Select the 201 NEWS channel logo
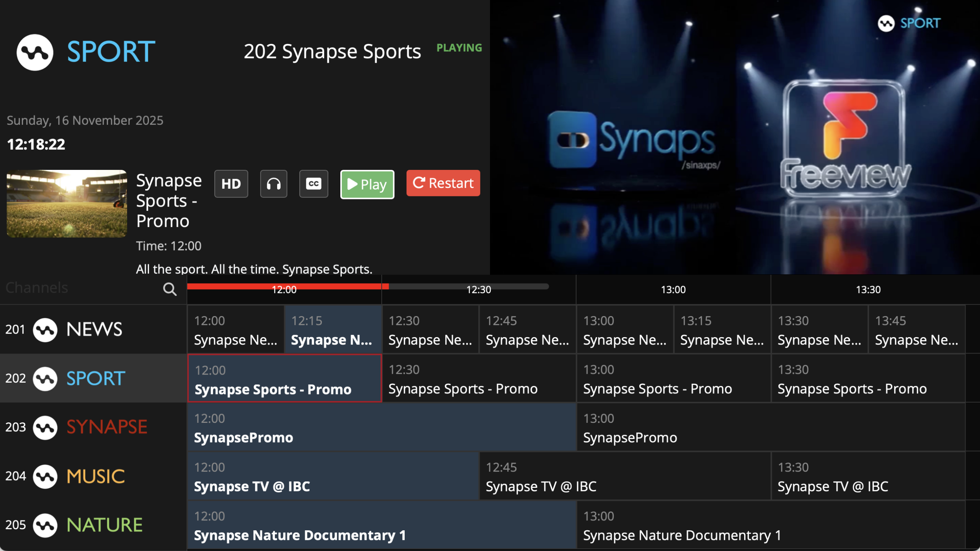This screenshot has width=980, height=551. coord(45,329)
